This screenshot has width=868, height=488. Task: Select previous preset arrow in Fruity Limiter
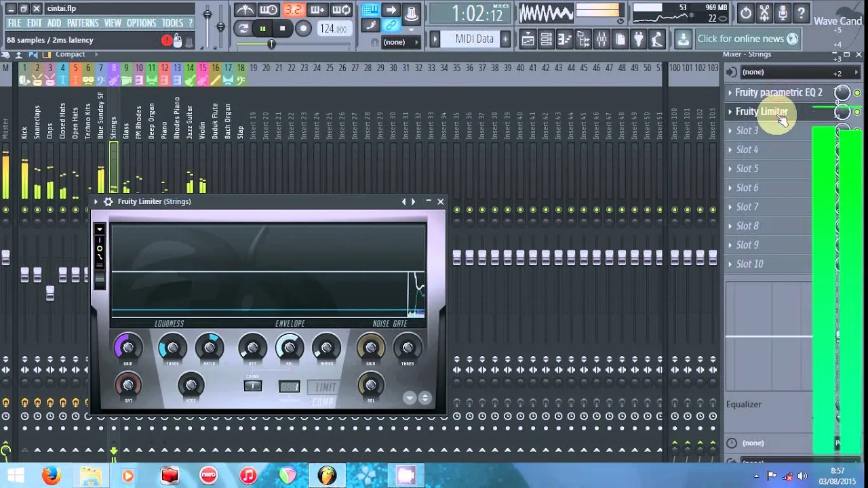point(404,202)
